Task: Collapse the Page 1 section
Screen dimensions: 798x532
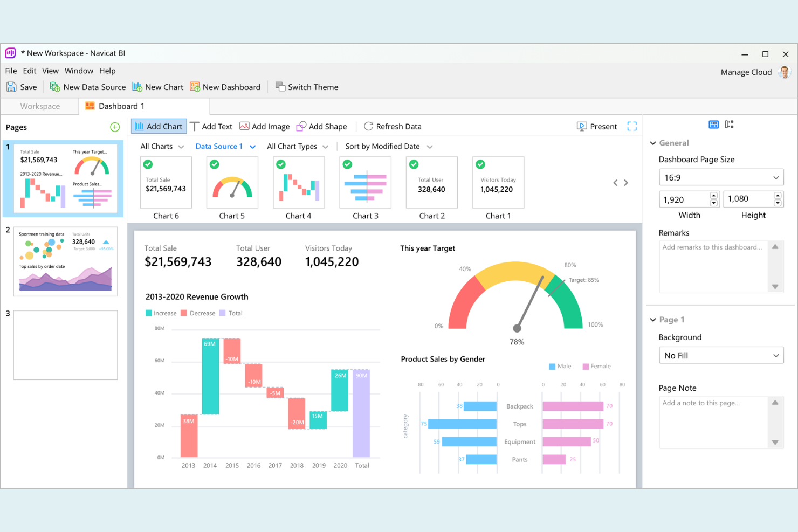Action: pyautogui.click(x=653, y=320)
